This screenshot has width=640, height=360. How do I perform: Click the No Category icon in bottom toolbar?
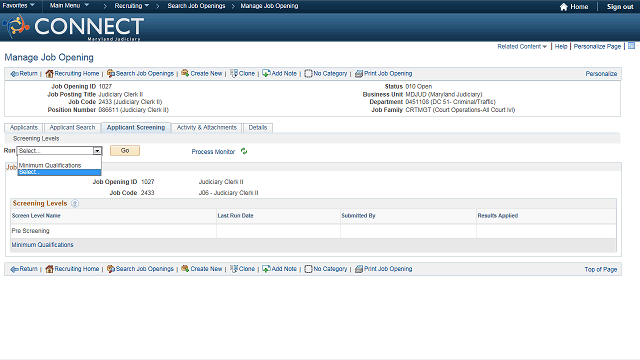coord(308,269)
